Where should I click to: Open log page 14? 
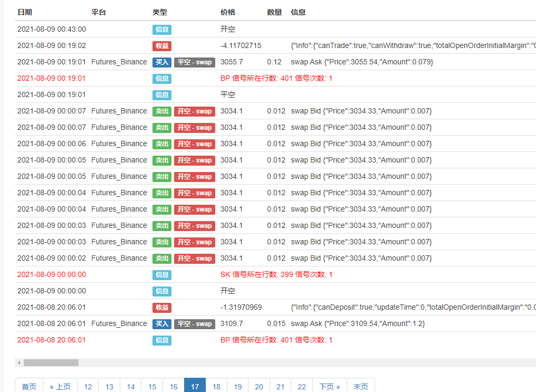[131, 386]
